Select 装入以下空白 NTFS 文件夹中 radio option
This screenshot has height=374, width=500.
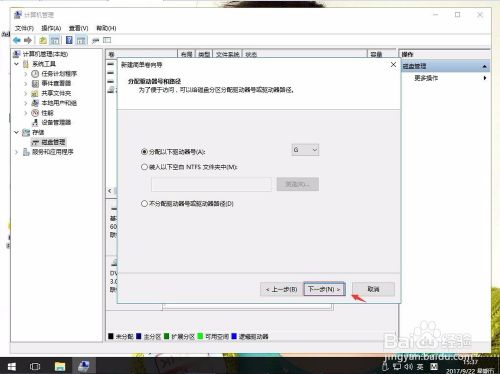[x=144, y=167]
